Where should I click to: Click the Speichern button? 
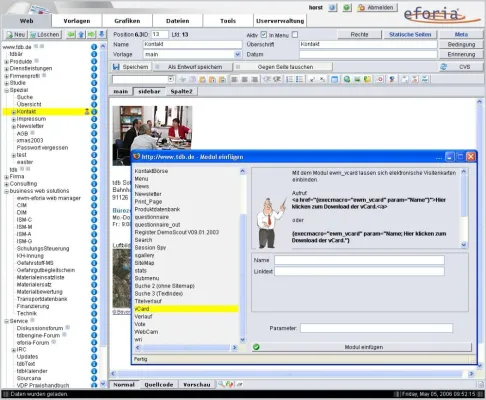pos(131,67)
